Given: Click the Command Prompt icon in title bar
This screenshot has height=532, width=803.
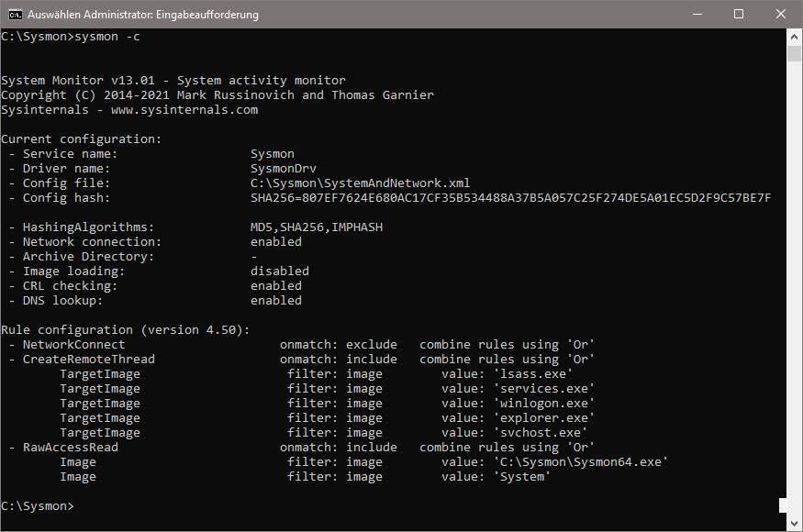Looking at the screenshot, I should click(14, 15).
